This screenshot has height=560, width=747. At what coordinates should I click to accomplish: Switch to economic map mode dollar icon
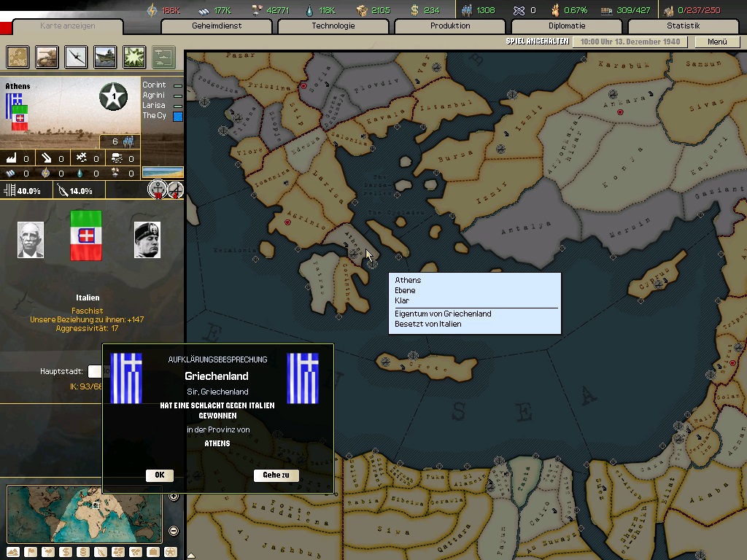(65, 552)
